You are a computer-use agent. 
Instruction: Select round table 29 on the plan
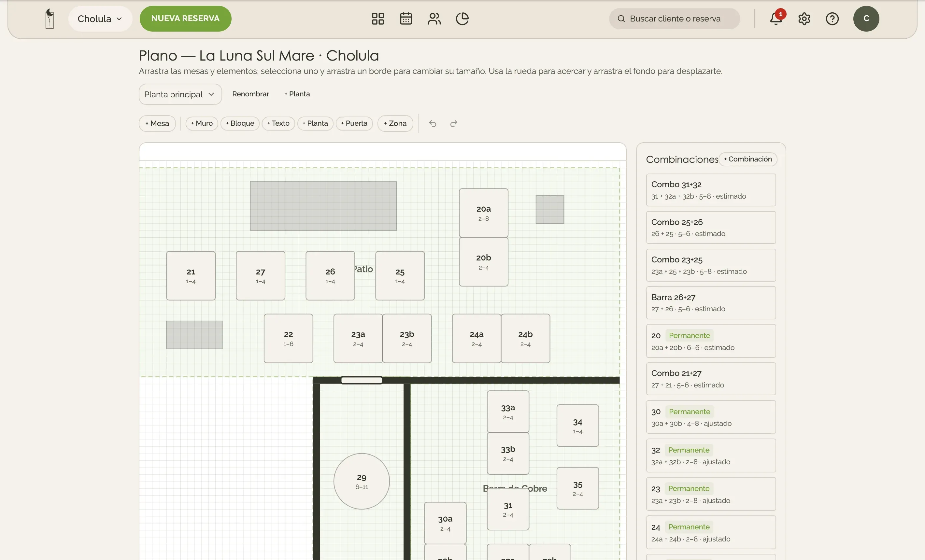[362, 481]
